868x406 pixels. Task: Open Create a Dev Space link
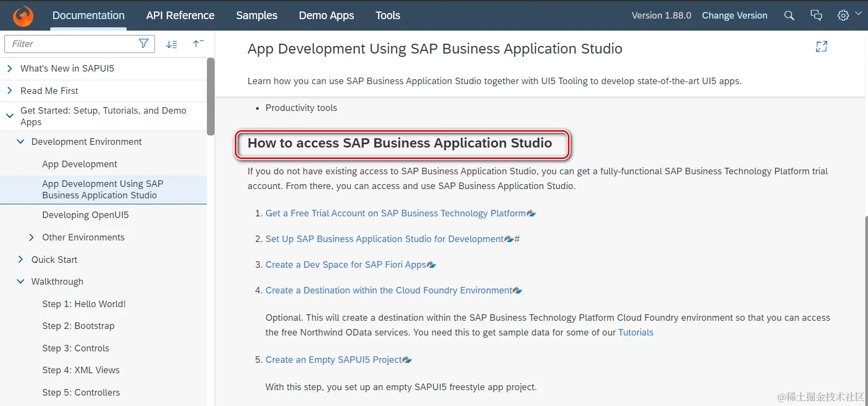346,264
